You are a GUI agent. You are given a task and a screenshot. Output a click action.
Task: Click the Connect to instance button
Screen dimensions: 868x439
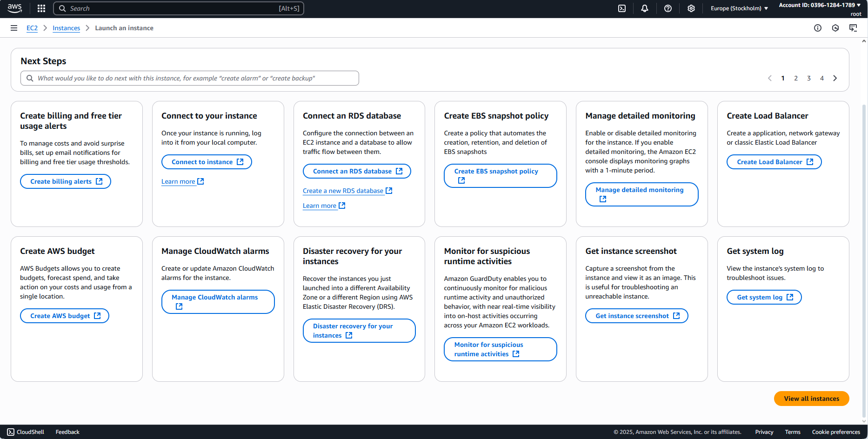pos(207,162)
